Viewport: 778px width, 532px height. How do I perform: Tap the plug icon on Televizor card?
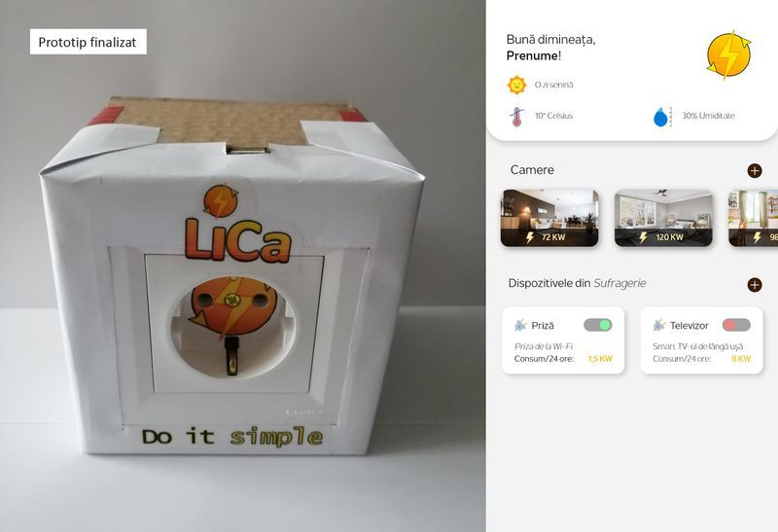[x=658, y=326]
